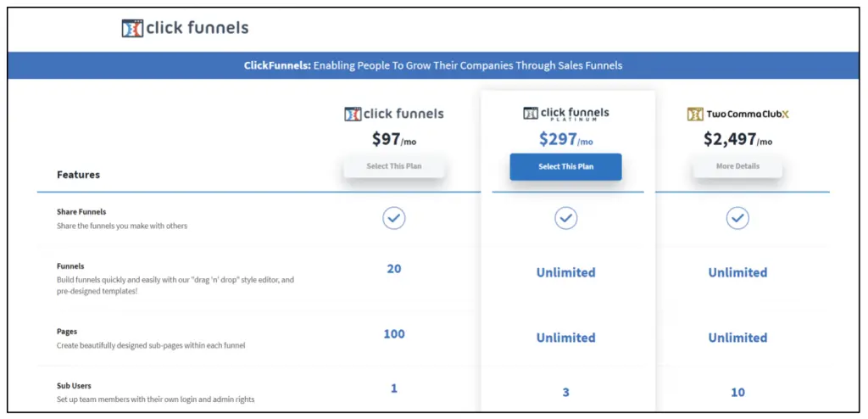
Task: Click the ClickFunnels logo in page header
Action: click(185, 28)
